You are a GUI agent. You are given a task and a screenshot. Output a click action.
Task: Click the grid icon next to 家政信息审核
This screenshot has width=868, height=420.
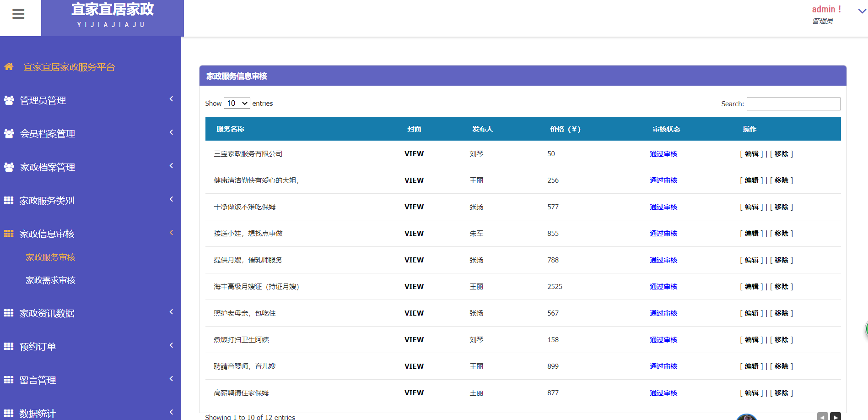click(9, 234)
